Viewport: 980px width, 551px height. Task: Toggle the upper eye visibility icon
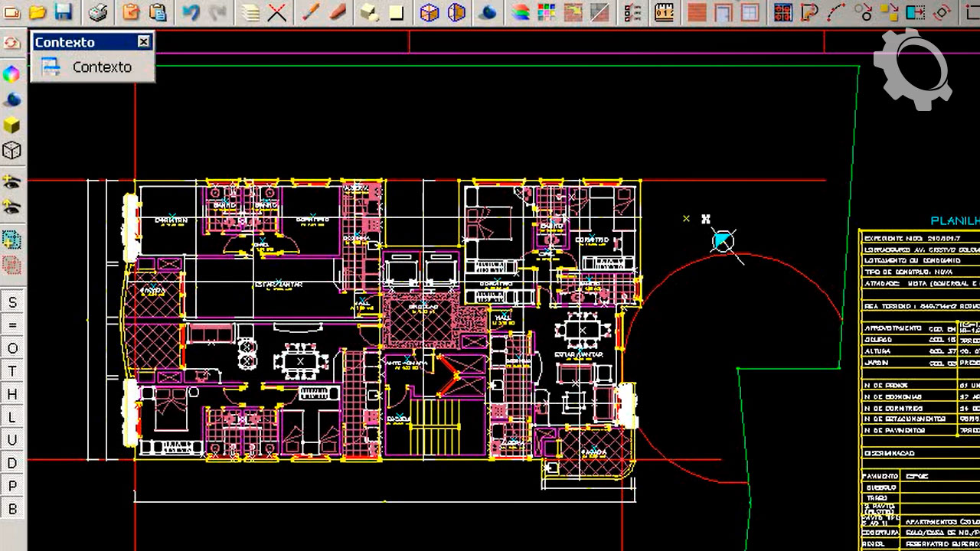tap(12, 181)
